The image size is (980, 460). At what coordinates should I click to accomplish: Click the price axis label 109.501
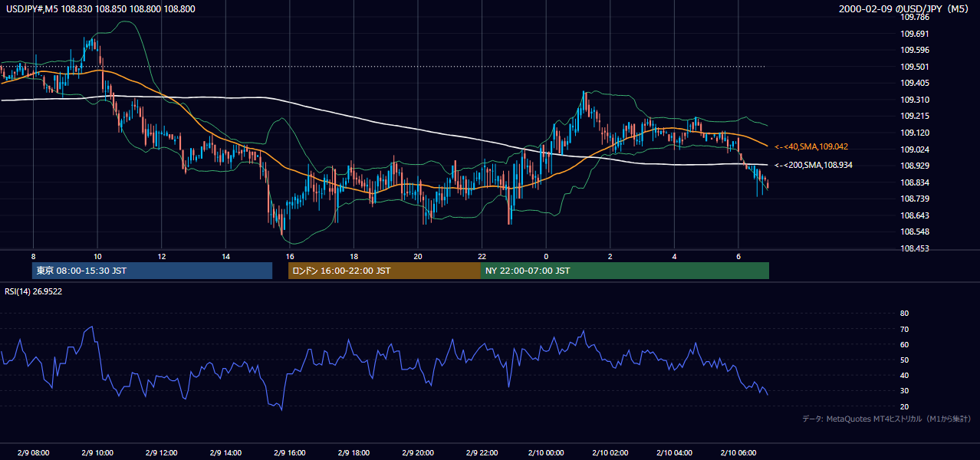915,67
